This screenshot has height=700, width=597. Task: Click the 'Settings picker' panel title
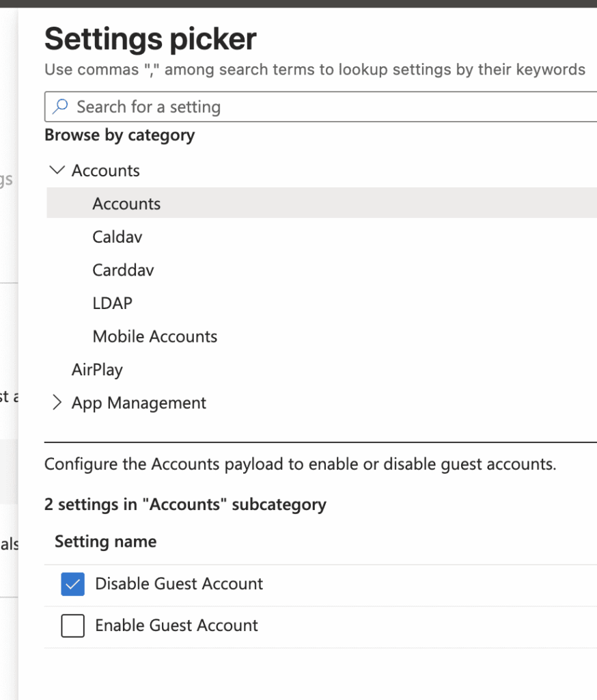pos(150,40)
